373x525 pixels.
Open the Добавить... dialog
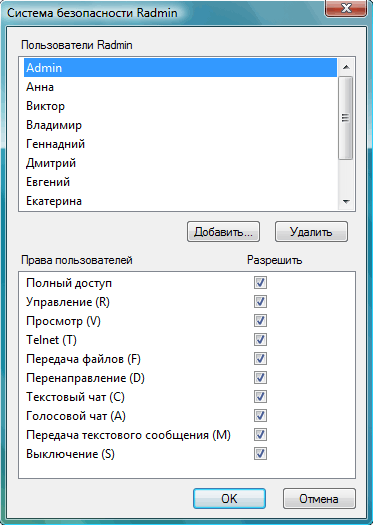223,232
